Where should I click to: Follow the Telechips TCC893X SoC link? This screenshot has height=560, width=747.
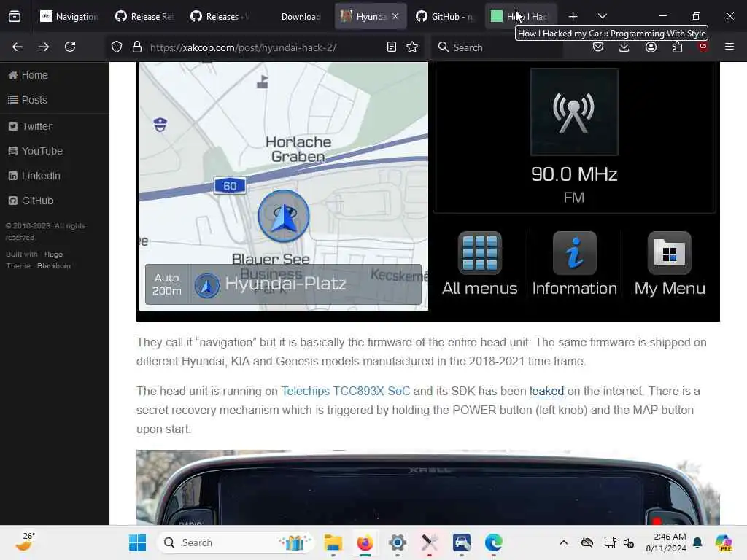pos(345,391)
